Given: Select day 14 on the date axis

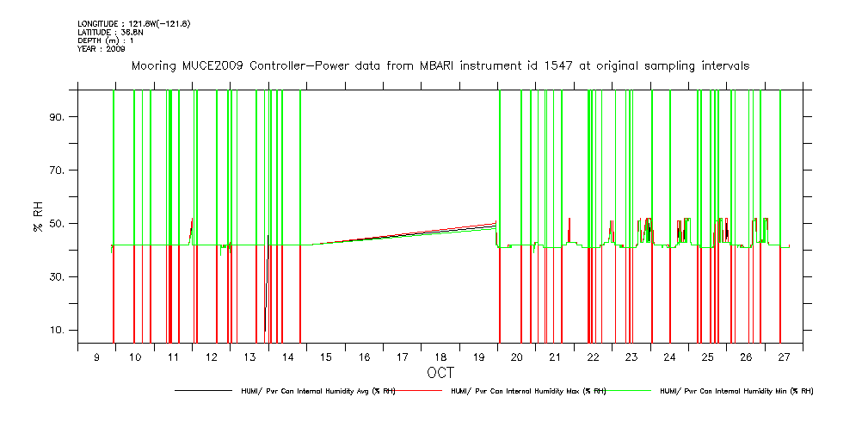Looking at the screenshot, I should point(288,356).
